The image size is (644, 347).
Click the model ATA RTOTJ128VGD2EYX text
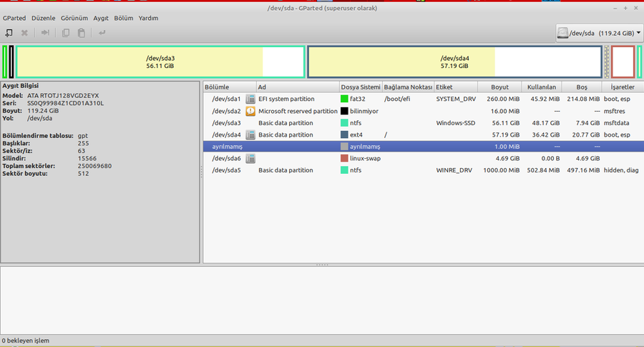tap(63, 96)
